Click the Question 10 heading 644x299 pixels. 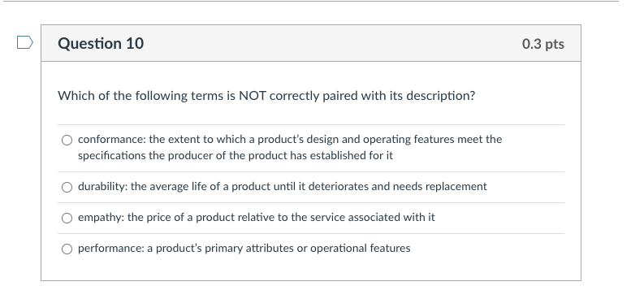101,44
